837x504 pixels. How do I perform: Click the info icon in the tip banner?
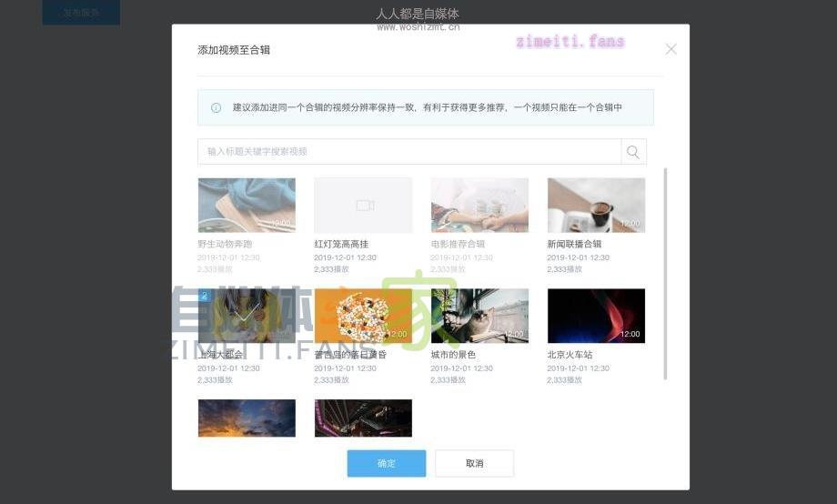[x=217, y=108]
